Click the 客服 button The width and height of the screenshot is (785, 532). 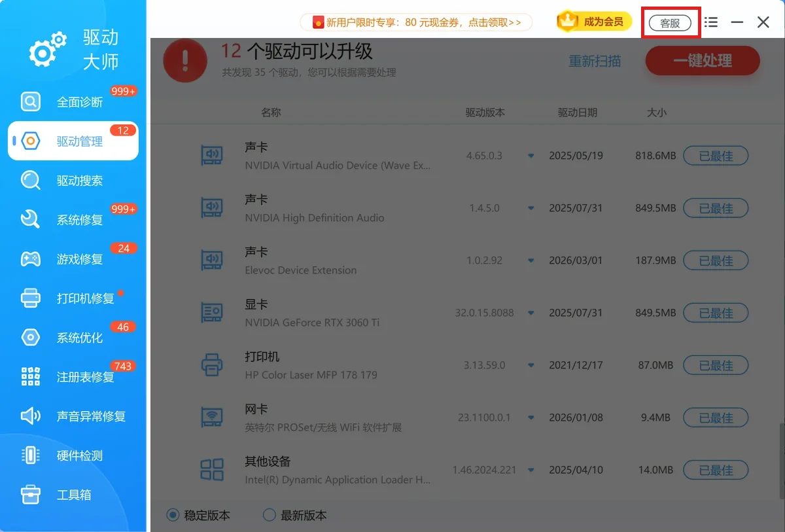coord(670,23)
